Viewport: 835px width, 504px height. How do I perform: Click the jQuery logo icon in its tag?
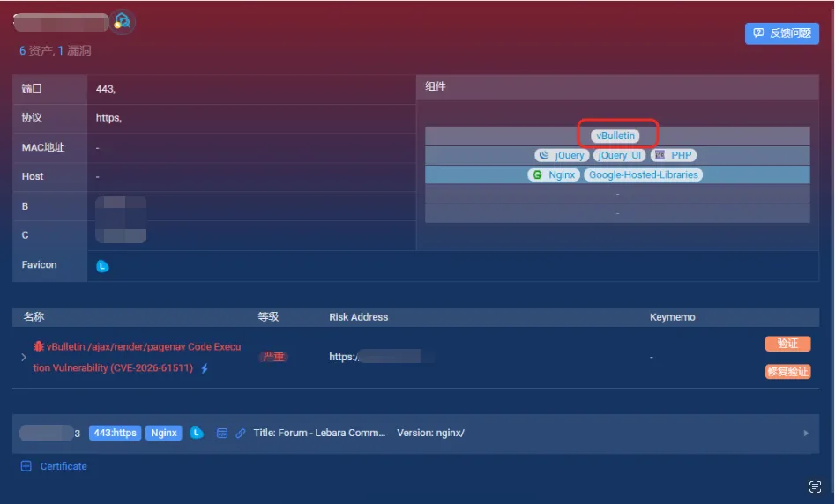pyautogui.click(x=544, y=155)
